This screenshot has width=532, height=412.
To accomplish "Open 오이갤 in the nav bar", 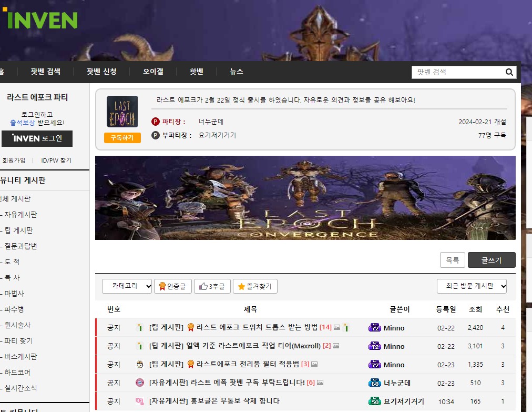I will click(153, 72).
